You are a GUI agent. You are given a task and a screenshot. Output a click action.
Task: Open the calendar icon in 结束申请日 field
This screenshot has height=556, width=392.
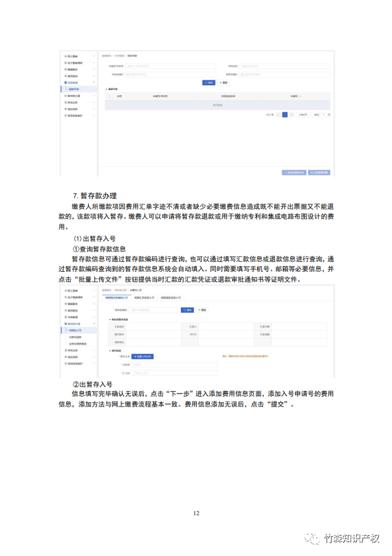tap(242, 75)
